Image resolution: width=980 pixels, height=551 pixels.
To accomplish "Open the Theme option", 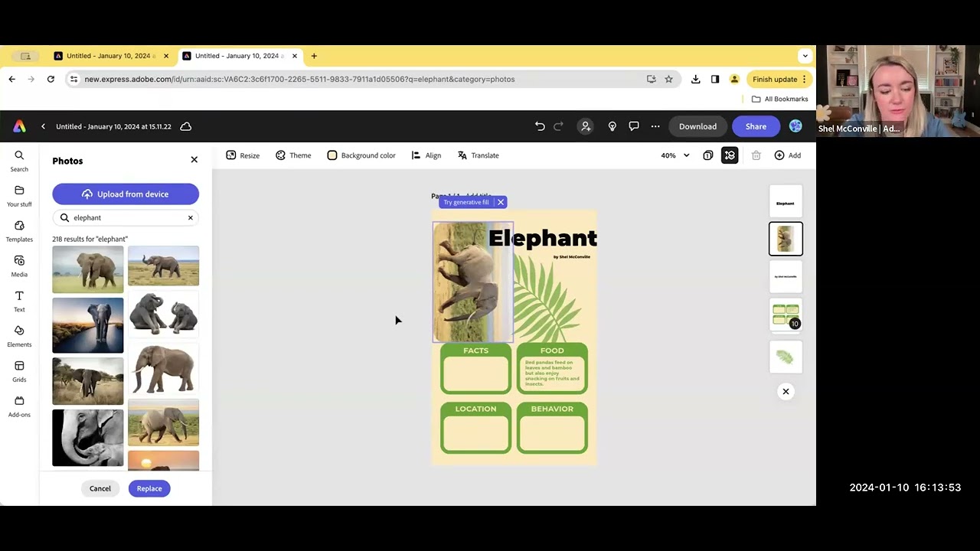I will 293,155.
